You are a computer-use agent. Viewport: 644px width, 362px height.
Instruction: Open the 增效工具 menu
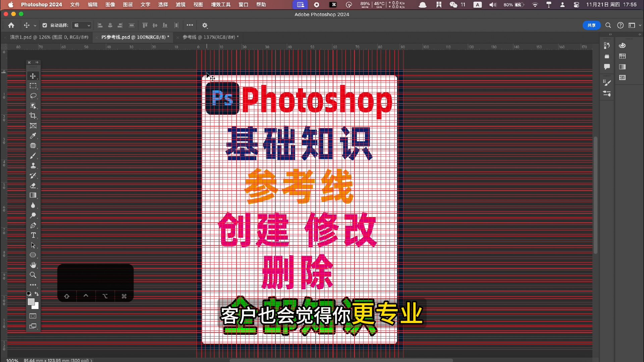click(221, 5)
